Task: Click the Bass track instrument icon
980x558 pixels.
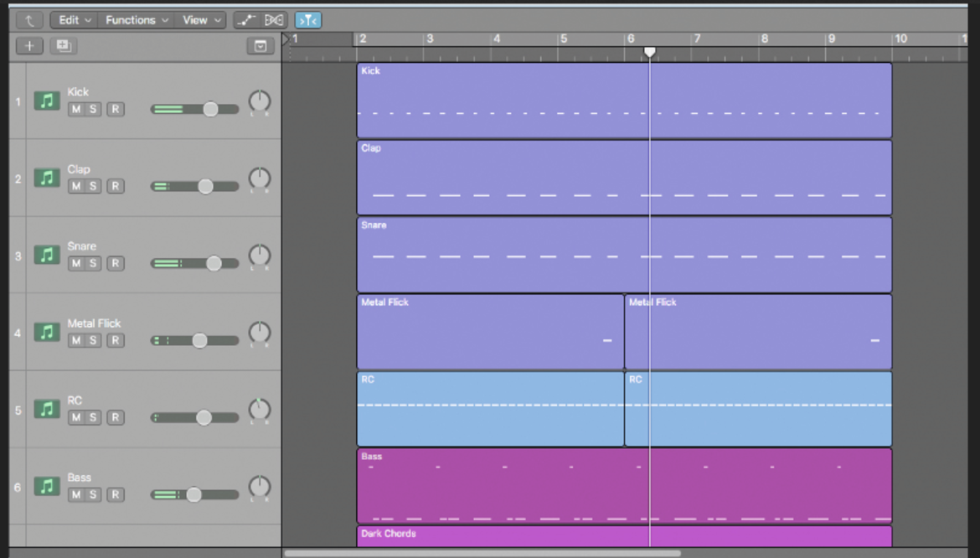Action: 47,486
